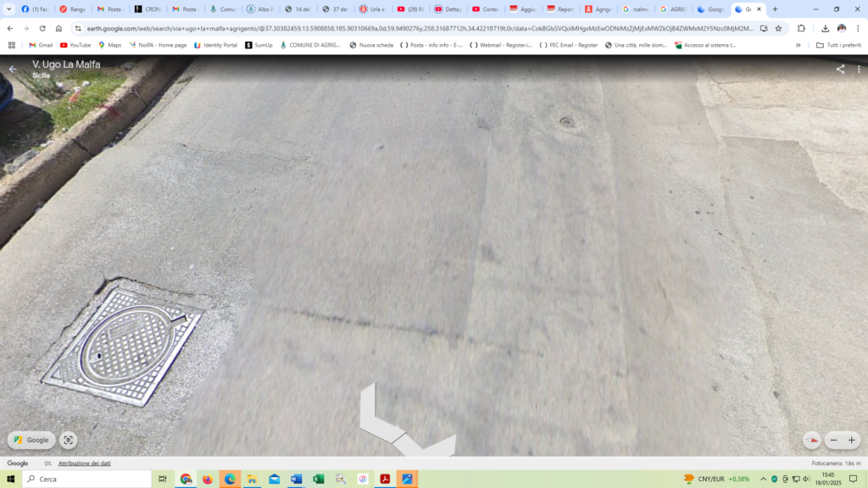Click the share icon in Street View
Viewport: 868px width, 488px height.
coord(840,69)
